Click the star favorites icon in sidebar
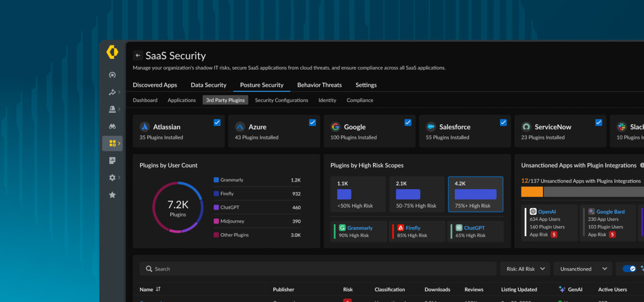 [x=112, y=194]
